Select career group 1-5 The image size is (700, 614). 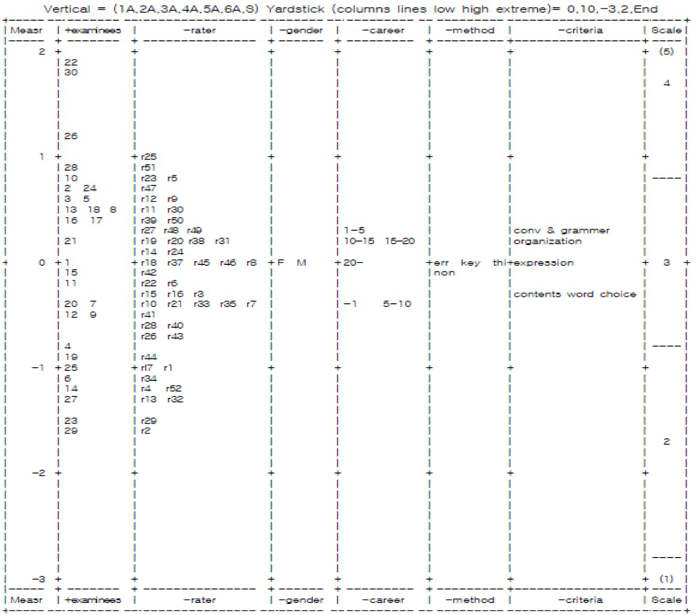point(354,230)
